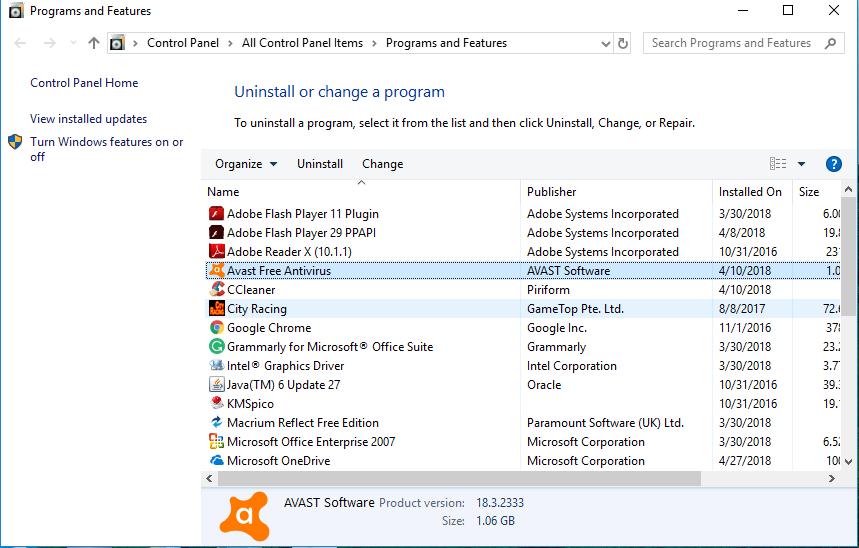Click the Adobe Reader X icon
859x548 pixels.
tap(216, 252)
